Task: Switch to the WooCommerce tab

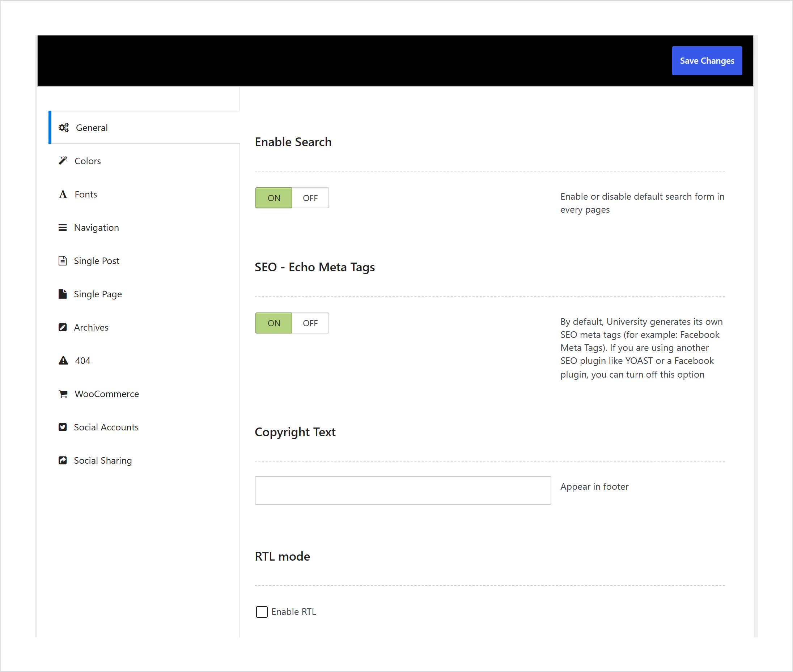Action: click(x=144, y=394)
